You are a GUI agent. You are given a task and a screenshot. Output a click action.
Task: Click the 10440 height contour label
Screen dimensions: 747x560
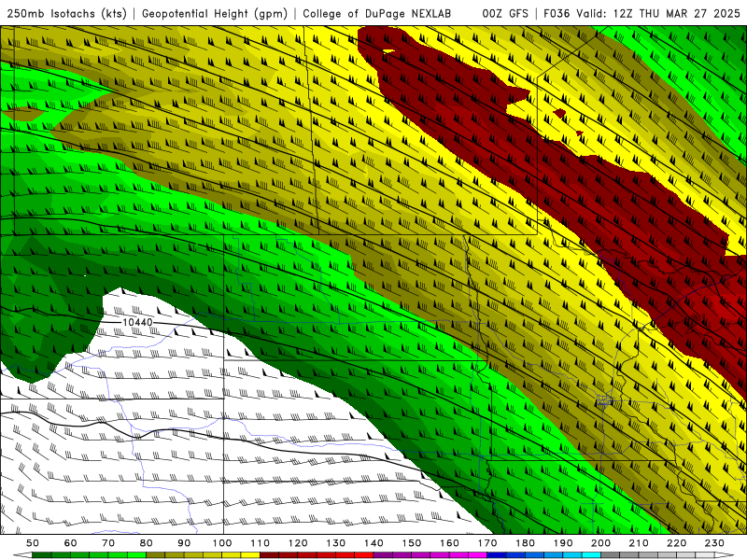(137, 322)
